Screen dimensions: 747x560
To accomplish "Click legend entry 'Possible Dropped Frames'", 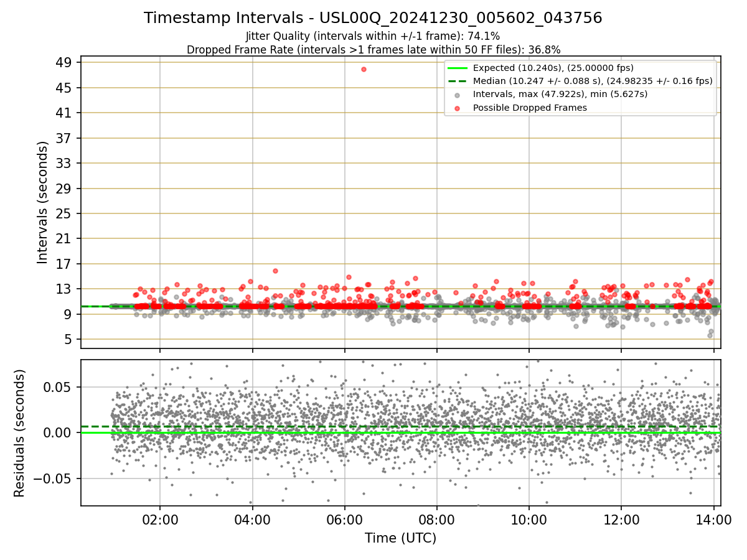I will pos(530,108).
